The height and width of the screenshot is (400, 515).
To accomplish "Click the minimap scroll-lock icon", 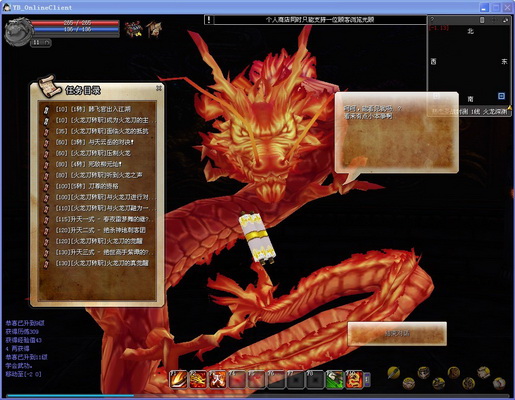I will coord(482,20).
